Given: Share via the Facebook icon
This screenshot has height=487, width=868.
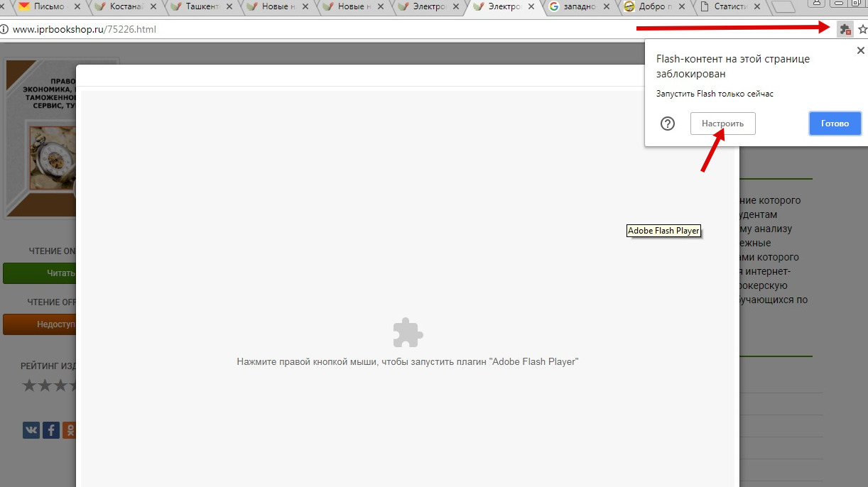Looking at the screenshot, I should point(51,429).
